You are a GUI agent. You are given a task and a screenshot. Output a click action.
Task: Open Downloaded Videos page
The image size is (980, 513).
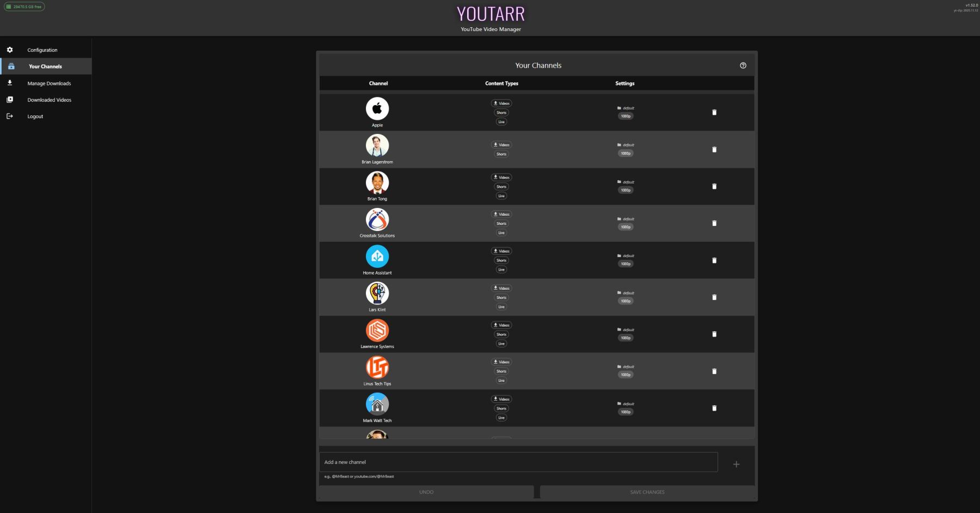pyautogui.click(x=49, y=100)
